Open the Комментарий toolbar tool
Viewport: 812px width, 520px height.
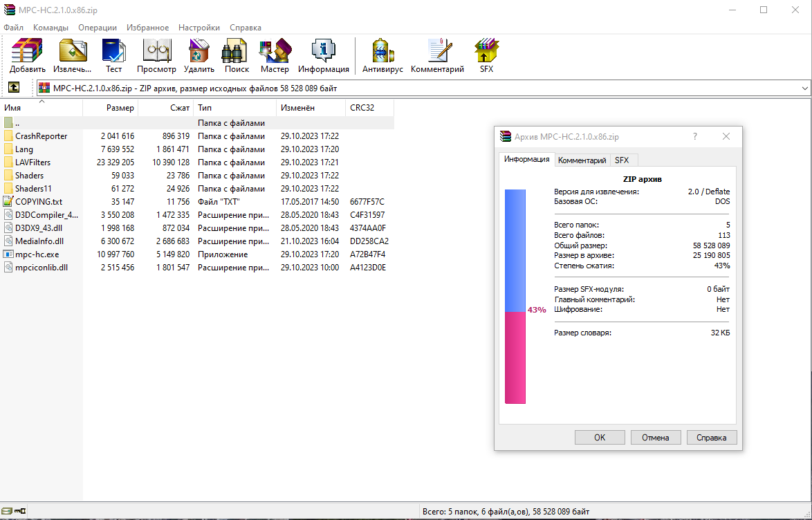437,55
